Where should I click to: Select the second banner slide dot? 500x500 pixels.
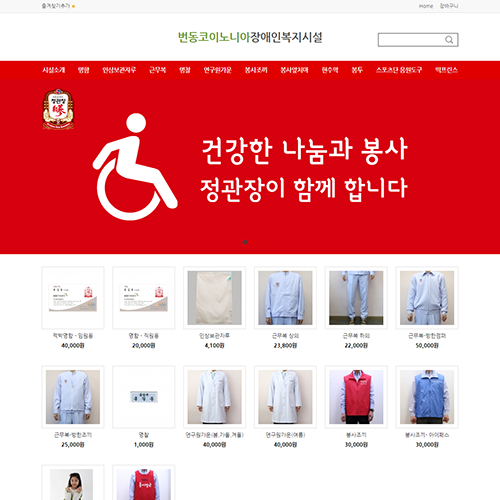point(255,242)
